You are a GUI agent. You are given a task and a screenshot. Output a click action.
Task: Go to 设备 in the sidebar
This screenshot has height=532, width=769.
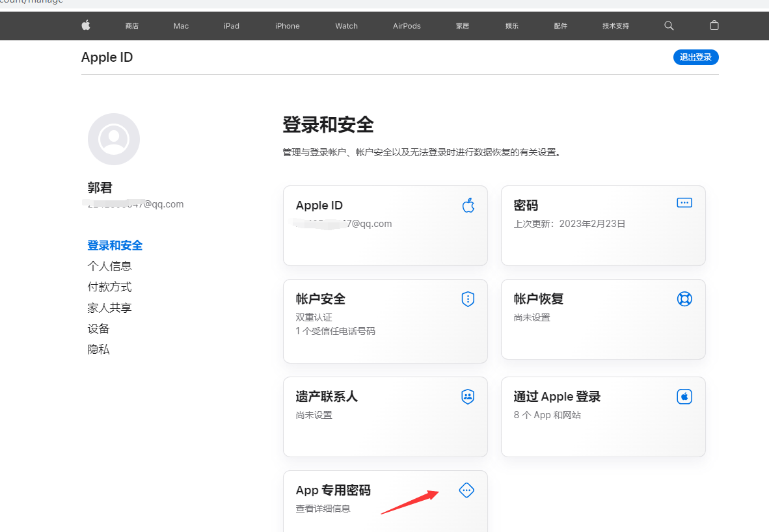tap(98, 328)
